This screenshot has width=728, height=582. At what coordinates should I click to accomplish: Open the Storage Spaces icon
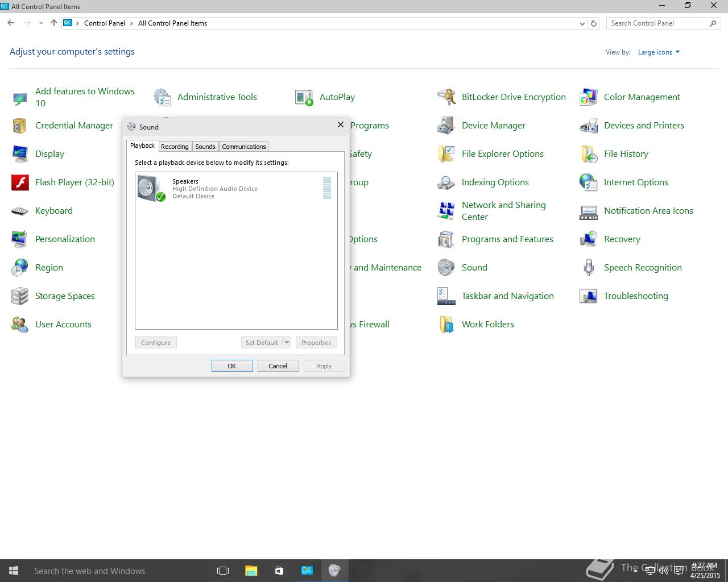pyautogui.click(x=19, y=296)
